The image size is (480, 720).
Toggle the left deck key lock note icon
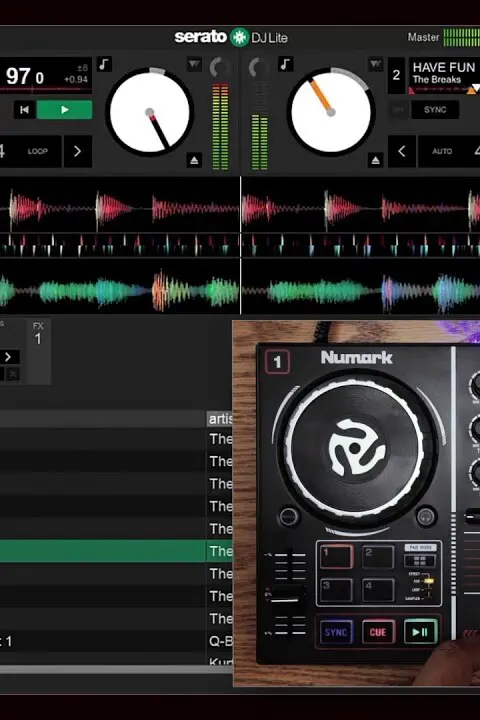[x=104, y=64]
